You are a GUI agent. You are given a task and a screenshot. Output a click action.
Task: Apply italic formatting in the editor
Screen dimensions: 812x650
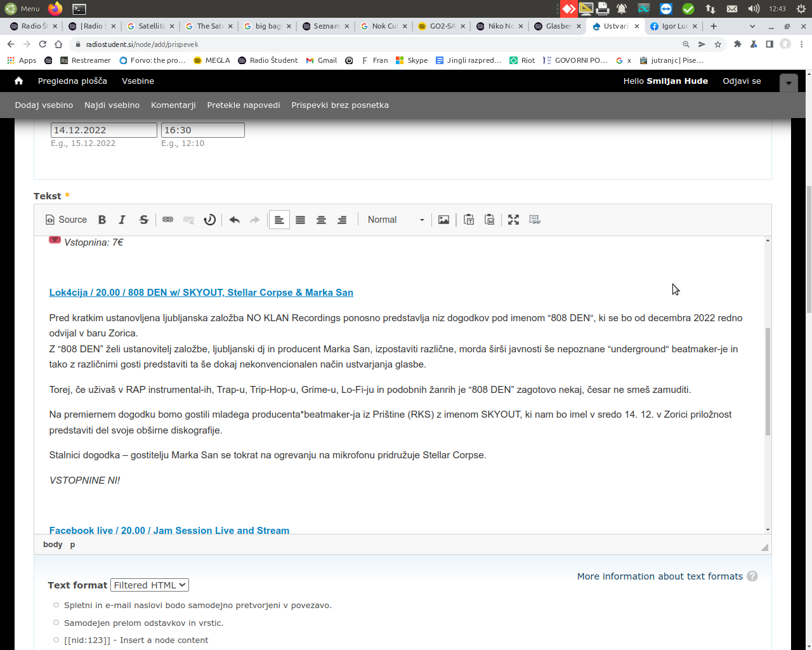coord(122,220)
